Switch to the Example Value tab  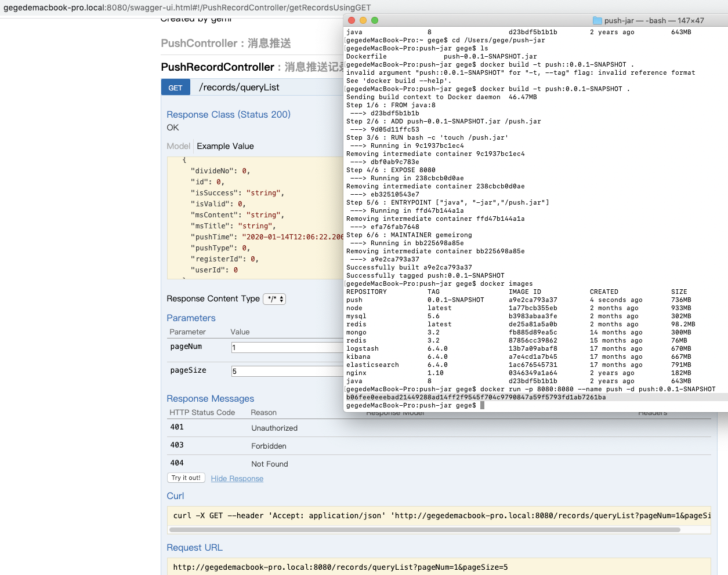pos(225,146)
